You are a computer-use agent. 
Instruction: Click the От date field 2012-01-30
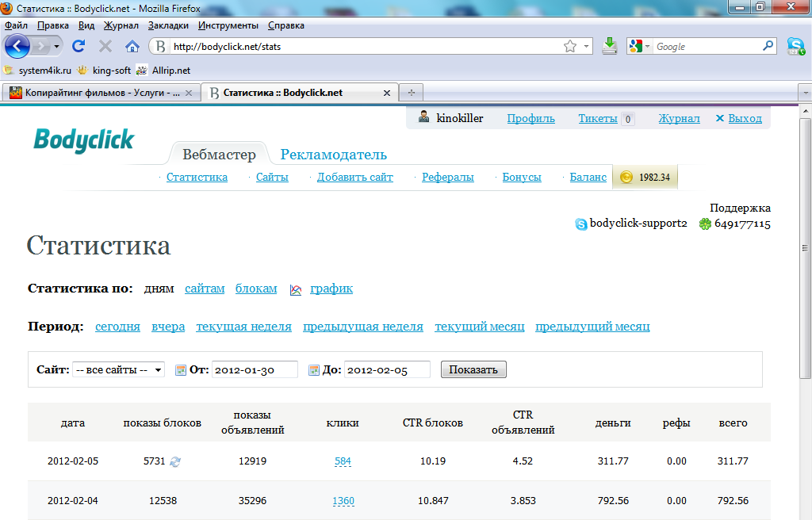255,370
